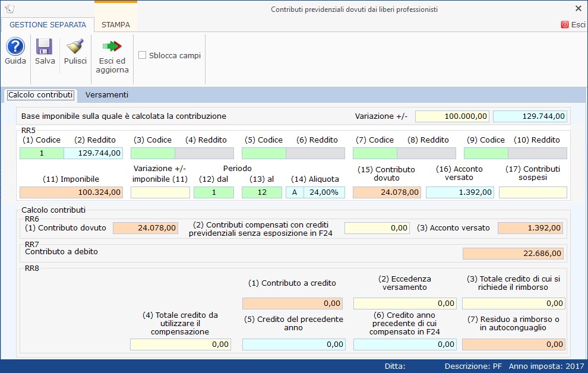This screenshot has height=373, width=588.
Task: Click the empty (17) Contributi sospesi field
Action: [533, 192]
